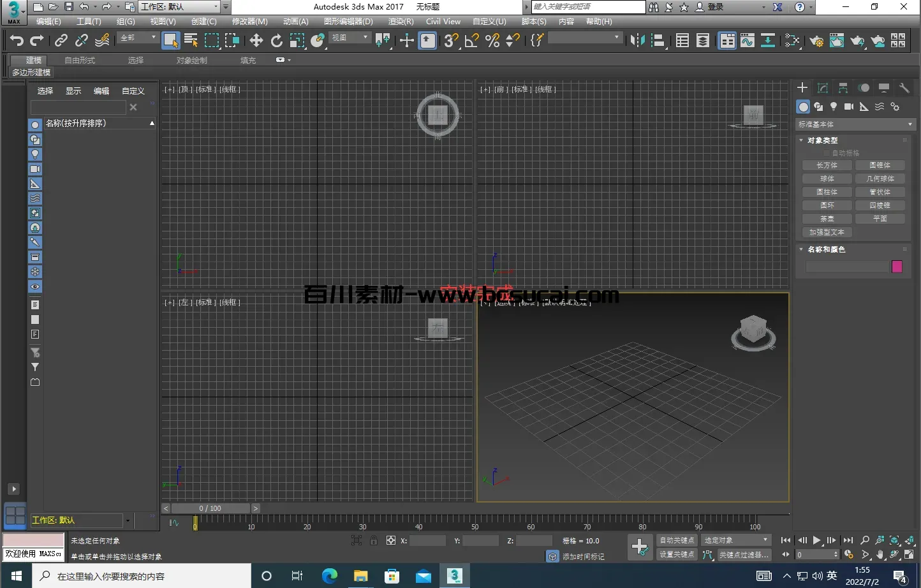Open Select by Name list
Image resolution: width=921 pixels, height=588 pixels.
[191, 41]
